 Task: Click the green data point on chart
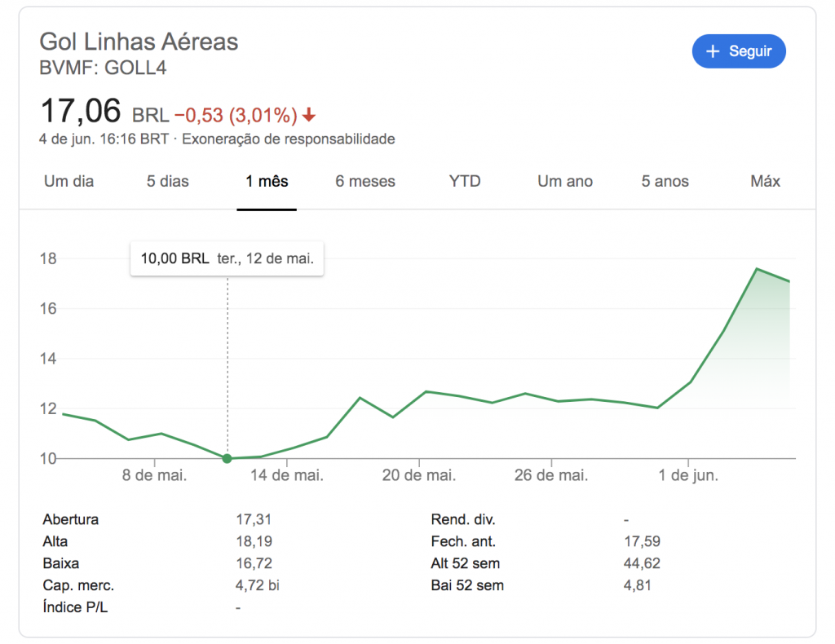(x=228, y=458)
